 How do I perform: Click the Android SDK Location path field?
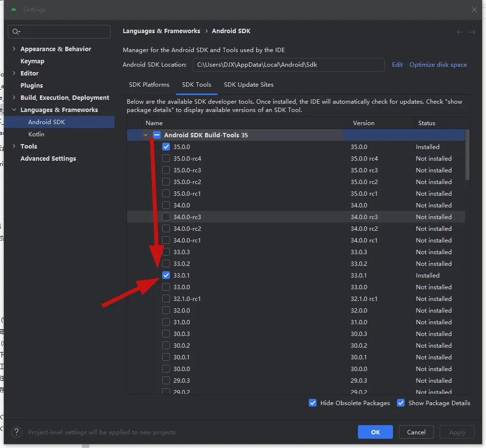(x=288, y=65)
